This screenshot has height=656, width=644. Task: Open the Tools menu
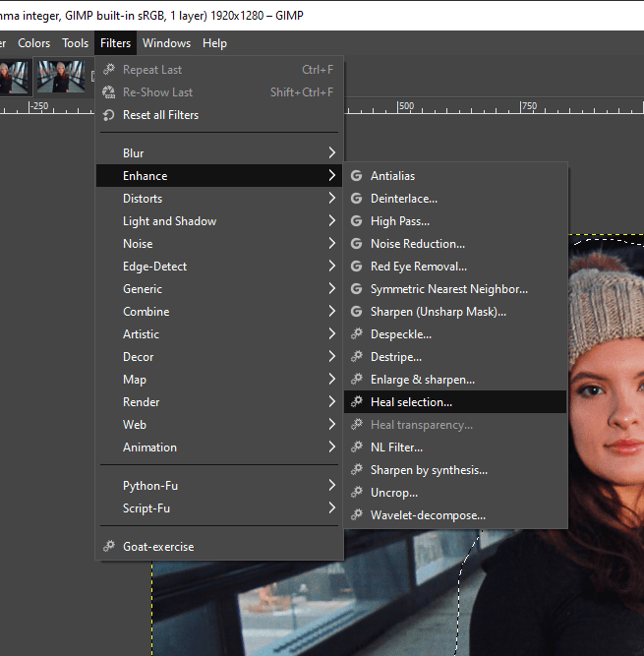coord(76,43)
